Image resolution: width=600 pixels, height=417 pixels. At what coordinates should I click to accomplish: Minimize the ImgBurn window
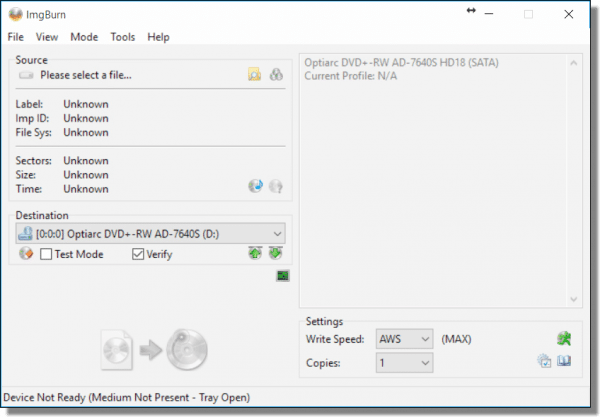(x=489, y=14)
